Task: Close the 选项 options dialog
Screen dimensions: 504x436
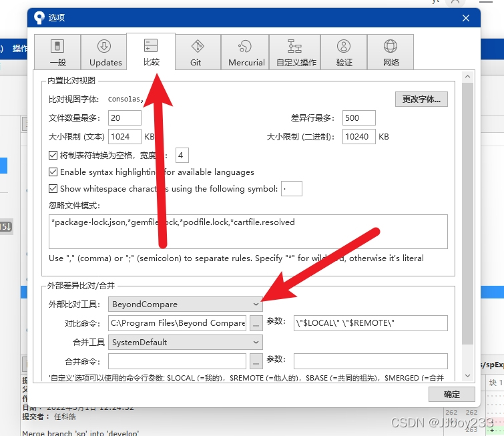Action: pyautogui.click(x=466, y=18)
